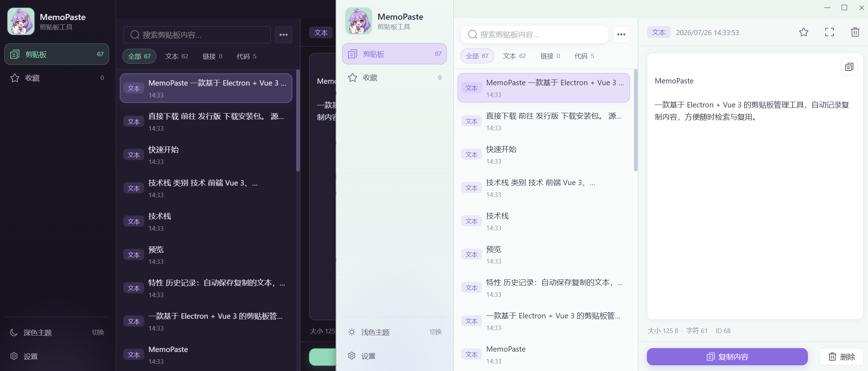Click 文本 type tag in dark window detail header

(321, 33)
